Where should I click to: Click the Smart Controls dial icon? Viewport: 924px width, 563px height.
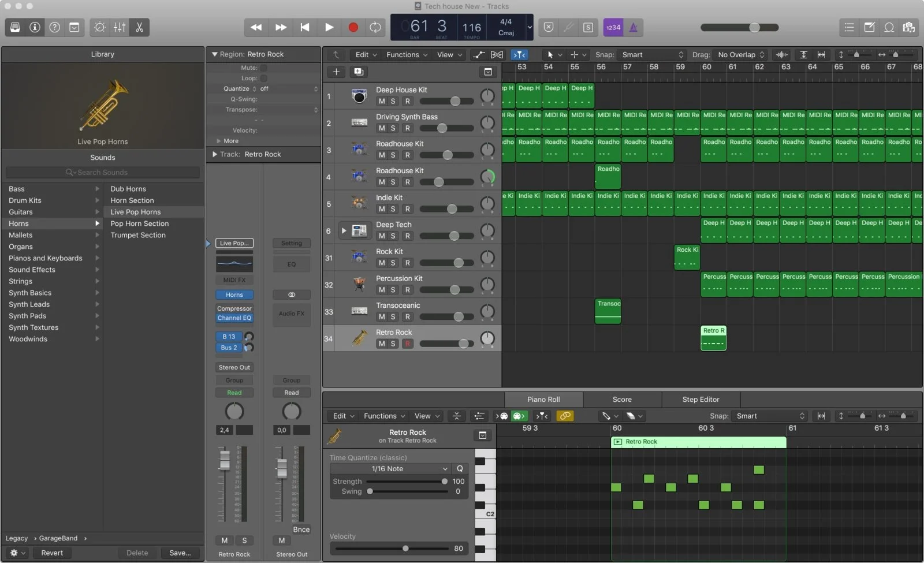[99, 27]
